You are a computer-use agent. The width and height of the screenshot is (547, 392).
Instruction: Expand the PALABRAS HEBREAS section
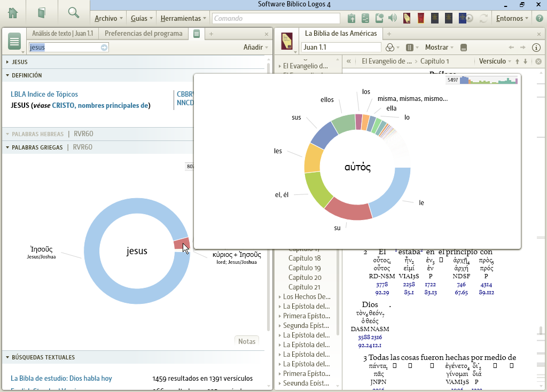(x=7, y=134)
